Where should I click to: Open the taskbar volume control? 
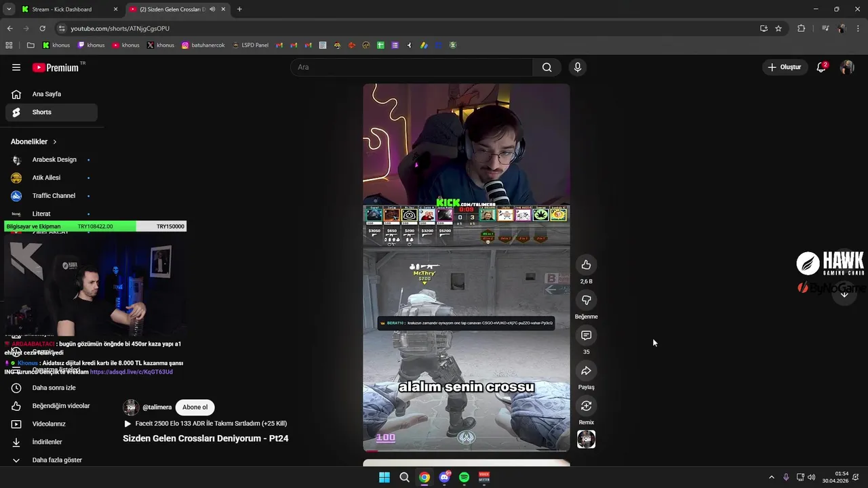812,477
